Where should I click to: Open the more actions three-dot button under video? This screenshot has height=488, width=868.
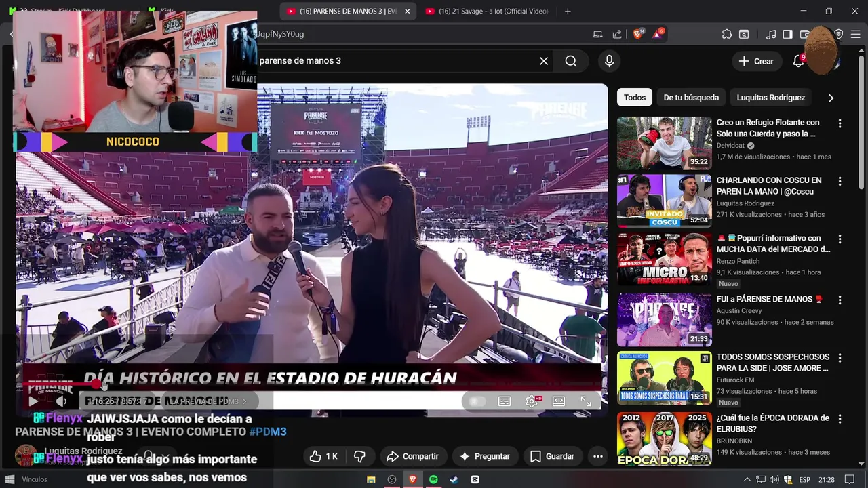597,456
